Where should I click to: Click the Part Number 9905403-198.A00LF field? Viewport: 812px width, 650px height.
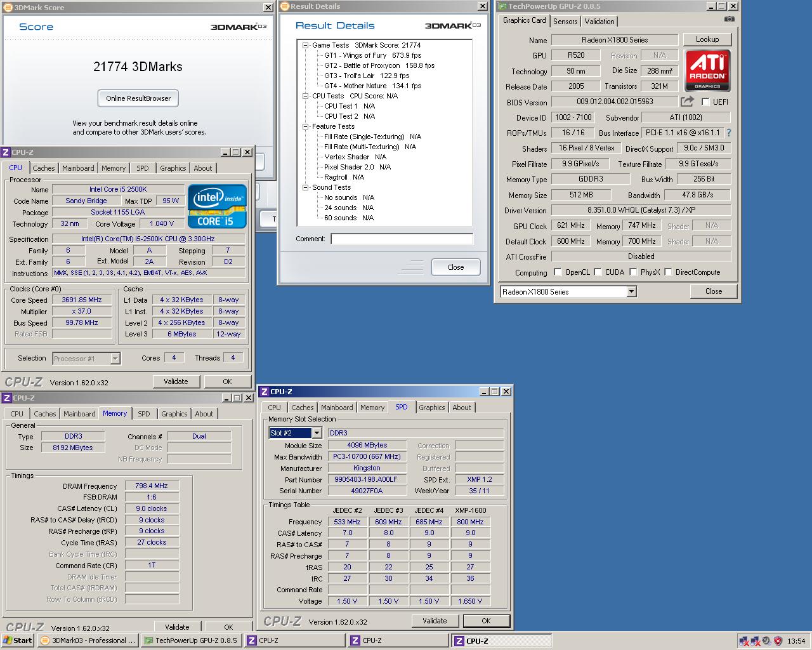(x=367, y=479)
